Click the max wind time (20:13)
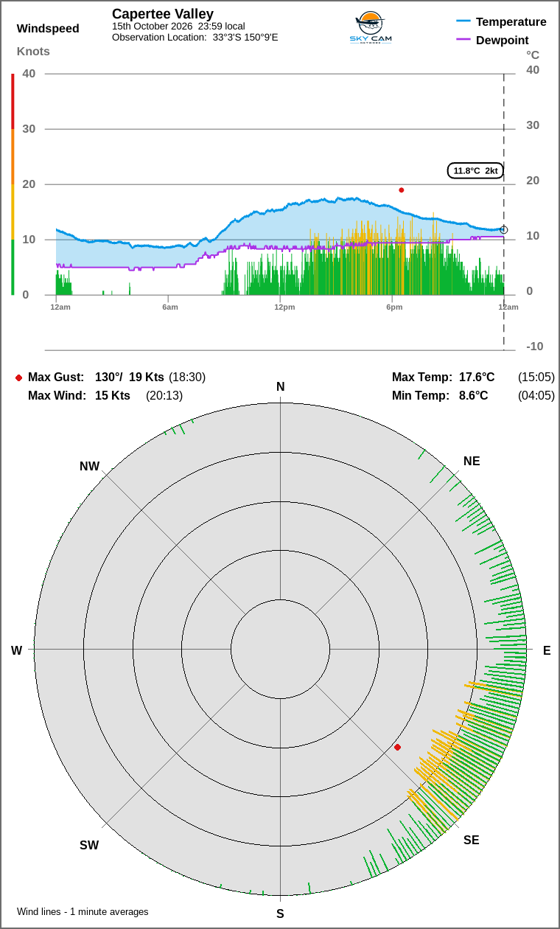This screenshot has width=560, height=929. point(164,396)
